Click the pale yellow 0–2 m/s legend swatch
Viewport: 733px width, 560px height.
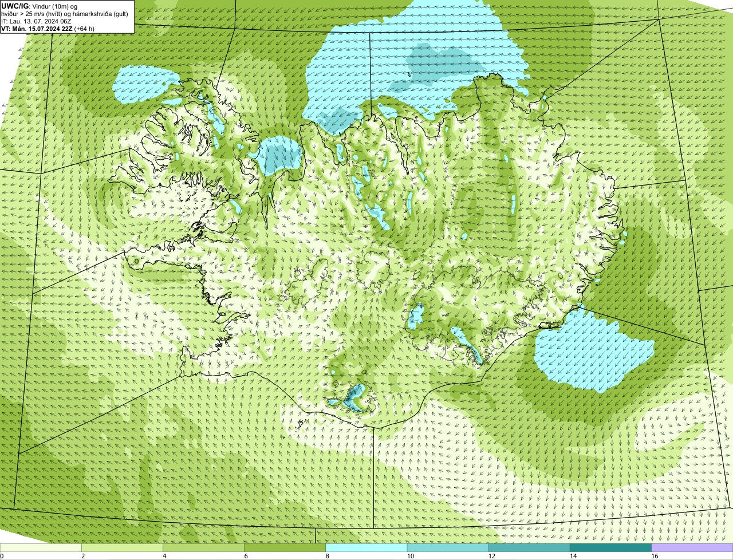click(x=41, y=547)
